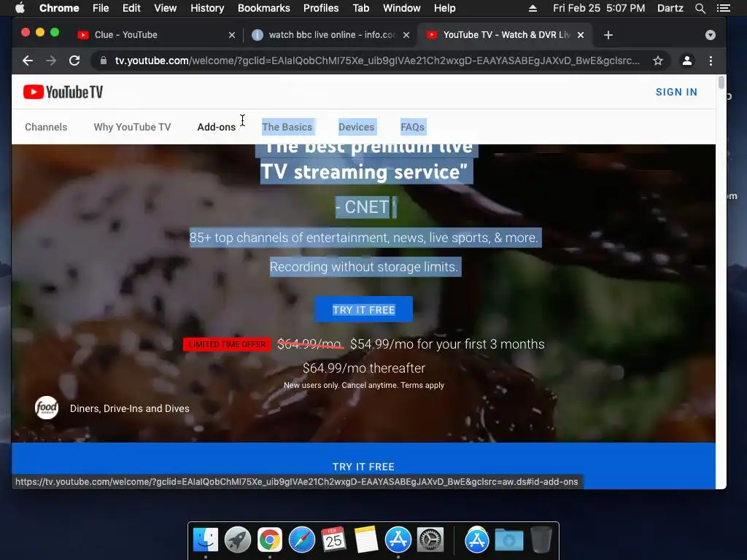The height and width of the screenshot is (560, 747).
Task: Open Chrome's three-dot menu
Action: (711, 61)
